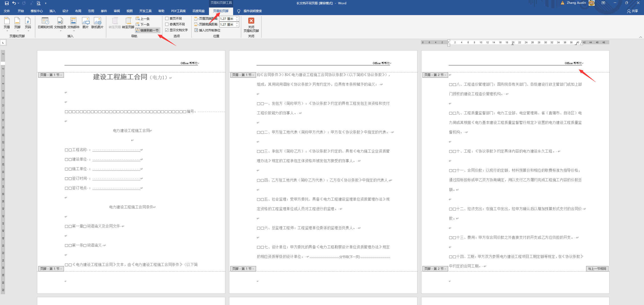Viewport: 644px width, 305px height.
Task: Open the 页眉 header gallery
Action: 7,24
